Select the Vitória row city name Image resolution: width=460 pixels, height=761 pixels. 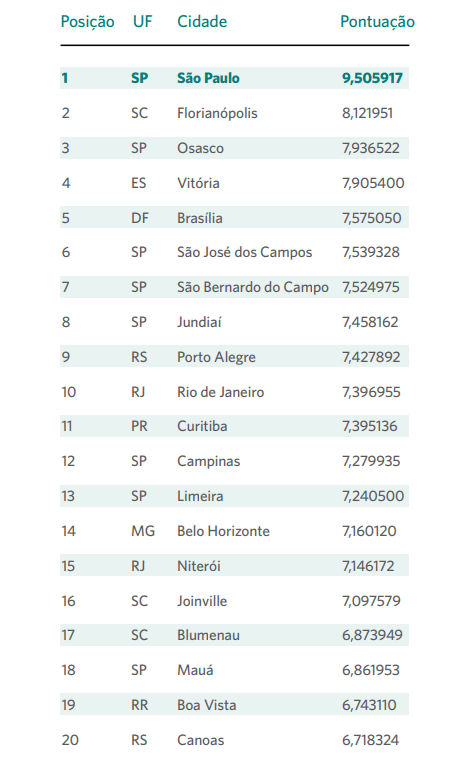coord(198,183)
